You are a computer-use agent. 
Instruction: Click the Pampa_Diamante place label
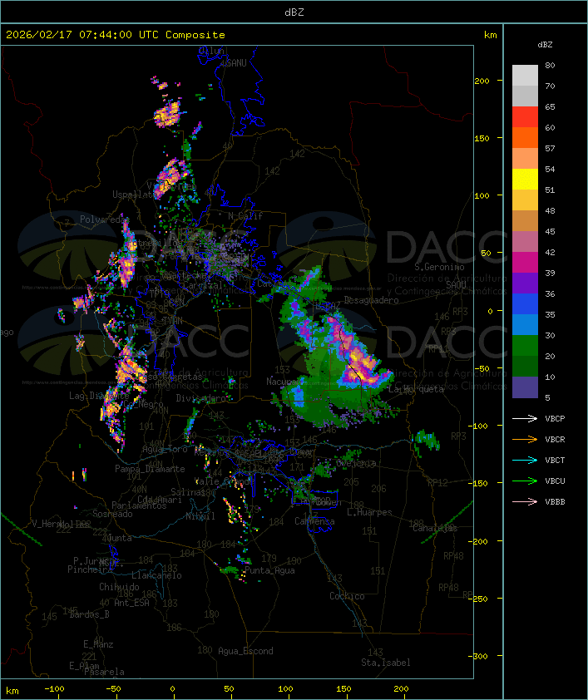150,469
